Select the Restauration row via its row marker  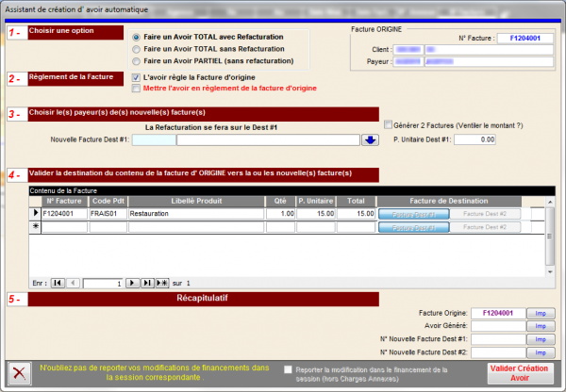point(35,215)
